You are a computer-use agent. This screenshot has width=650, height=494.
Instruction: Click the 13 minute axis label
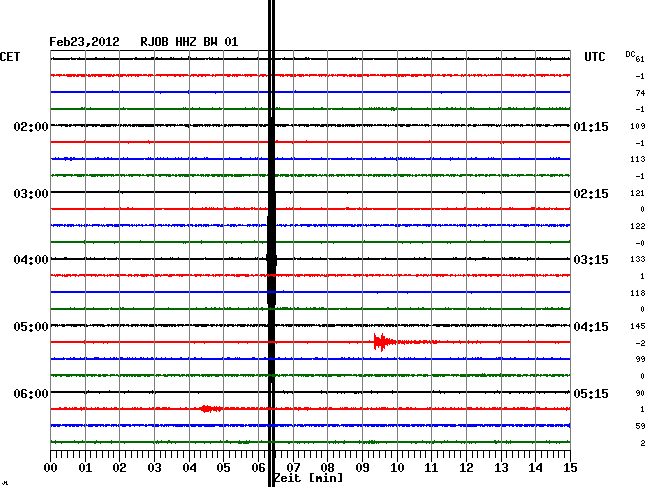[x=501, y=468]
